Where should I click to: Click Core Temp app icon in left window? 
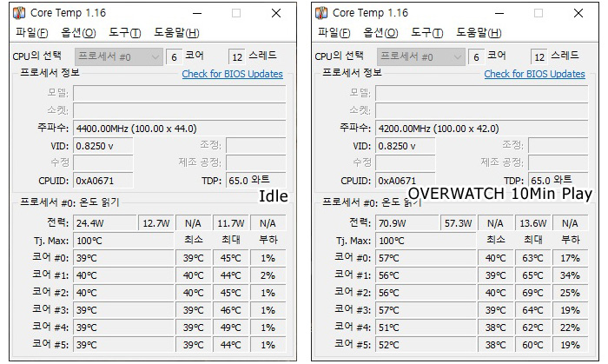[x=19, y=13]
